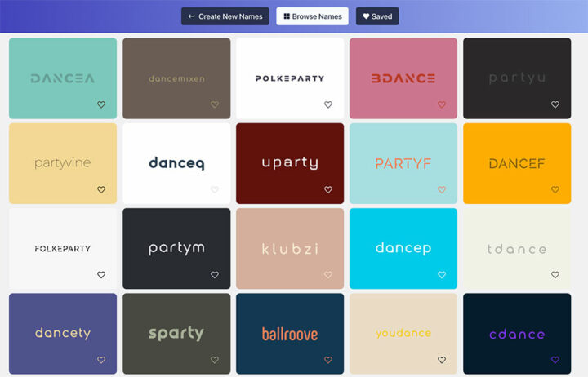
Task: Open the dancety logo thumbnail
Action: point(63,333)
